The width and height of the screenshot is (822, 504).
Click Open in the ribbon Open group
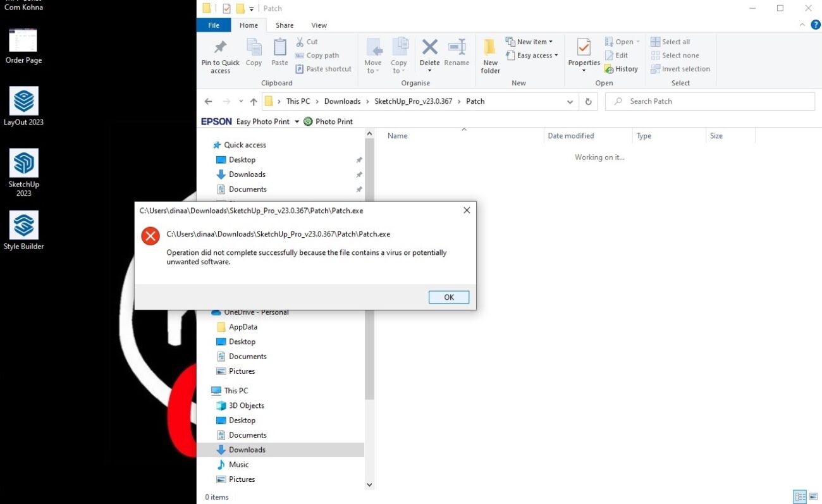pyautogui.click(x=622, y=42)
